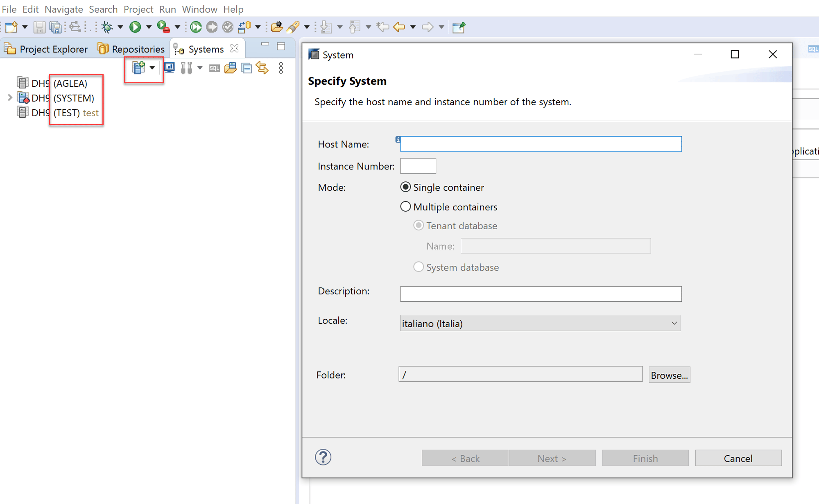Select the DH9 (AGLEA) system
This screenshot has width=819, height=504.
[52, 83]
